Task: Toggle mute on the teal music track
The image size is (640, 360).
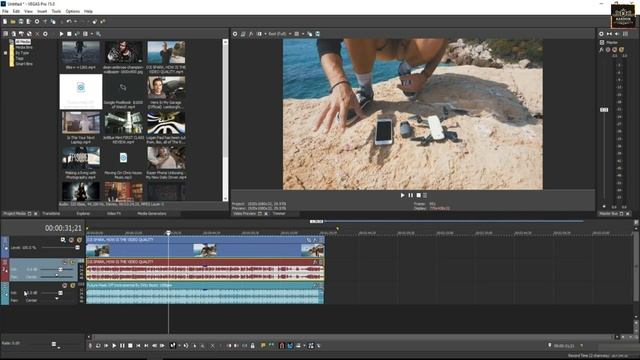Action: click(65, 286)
